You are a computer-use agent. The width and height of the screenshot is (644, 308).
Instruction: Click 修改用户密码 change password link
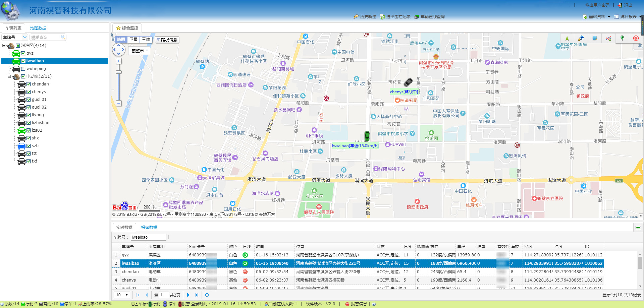(x=597, y=5)
